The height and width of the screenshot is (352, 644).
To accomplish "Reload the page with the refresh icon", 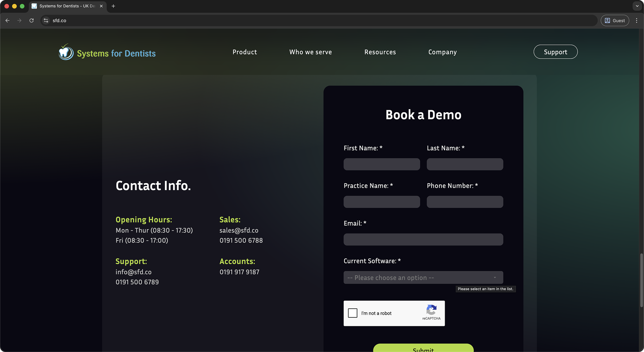I will (x=32, y=20).
